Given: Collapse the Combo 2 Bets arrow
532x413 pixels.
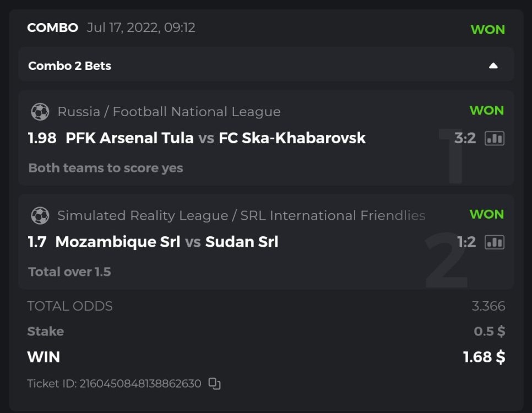Looking at the screenshot, I should coord(493,66).
